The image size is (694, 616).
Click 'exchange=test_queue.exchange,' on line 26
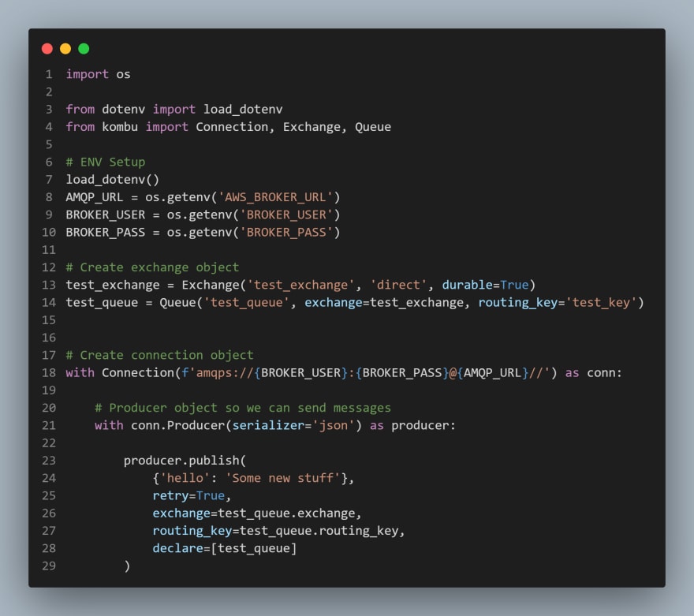click(257, 513)
